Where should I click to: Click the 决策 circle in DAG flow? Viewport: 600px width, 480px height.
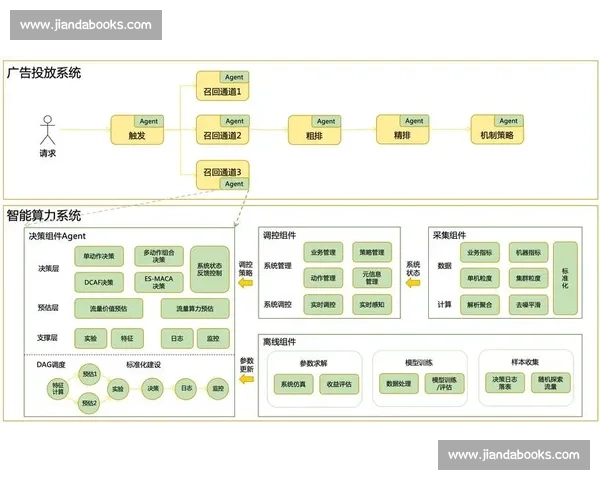(x=153, y=389)
